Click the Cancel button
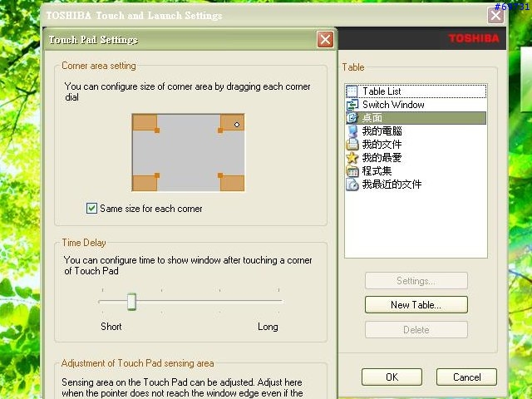 point(467,377)
